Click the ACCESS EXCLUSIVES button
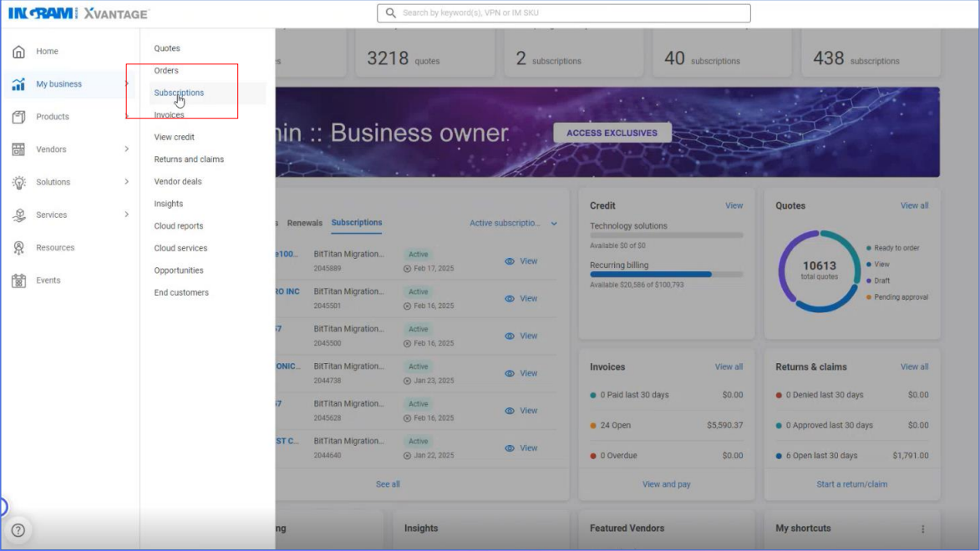Screen dimensions: 980x551 612,133
